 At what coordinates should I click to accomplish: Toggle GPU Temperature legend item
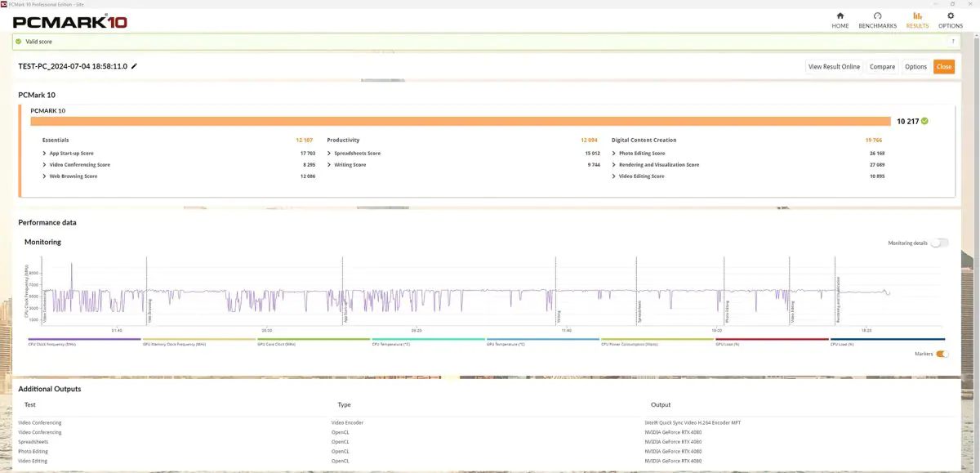(542, 342)
